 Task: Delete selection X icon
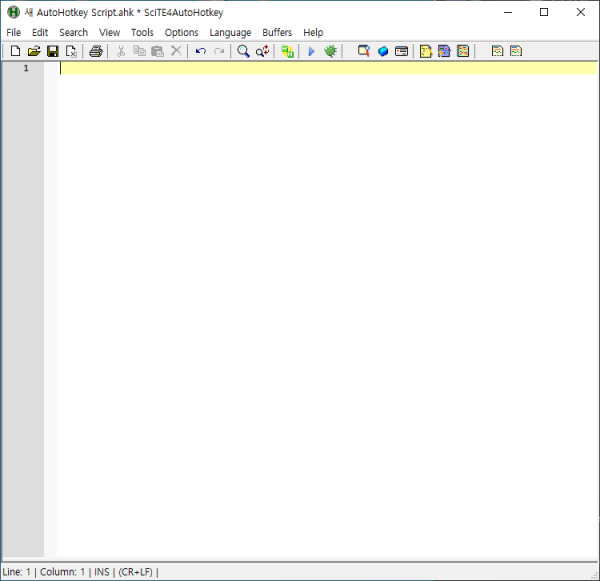point(176,51)
